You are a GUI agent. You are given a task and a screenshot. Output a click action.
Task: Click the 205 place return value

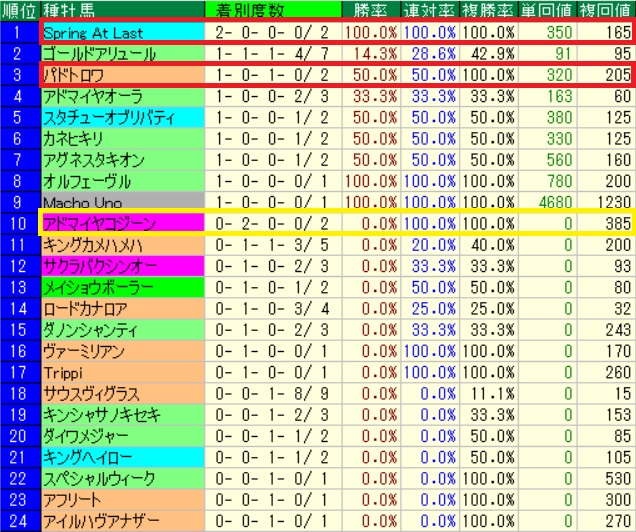tap(619, 75)
